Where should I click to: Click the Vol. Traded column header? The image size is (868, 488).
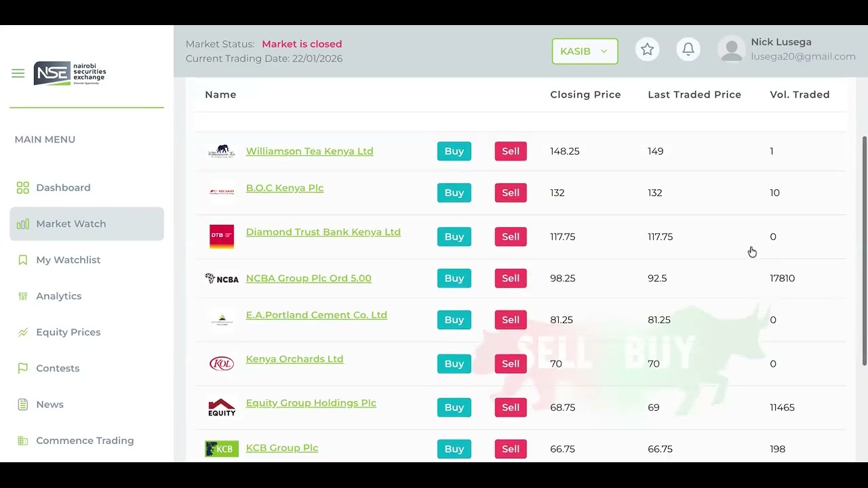tap(800, 95)
